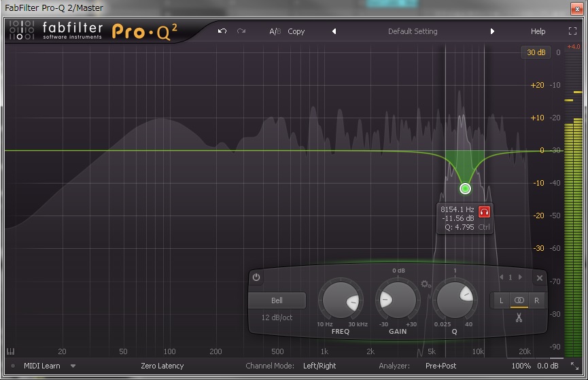Viewport: 588px width, 380px height.
Task: Open the Default Setting preset menu
Action: pos(413,31)
